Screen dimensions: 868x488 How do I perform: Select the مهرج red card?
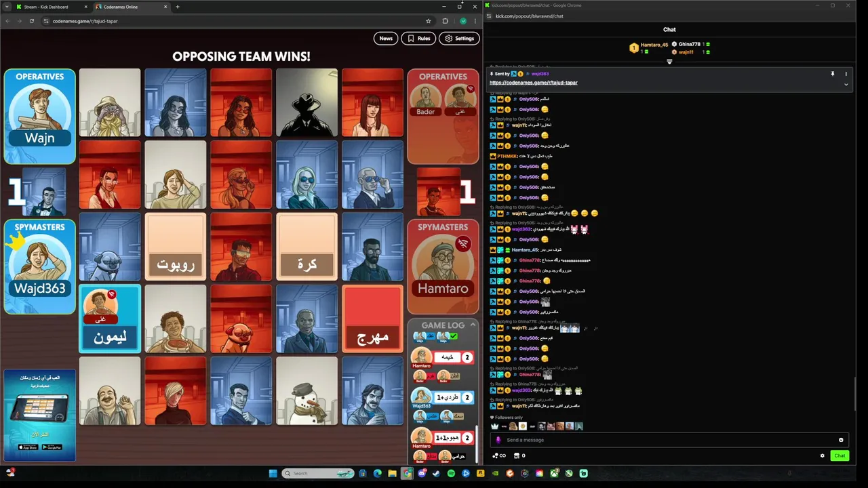(x=372, y=319)
